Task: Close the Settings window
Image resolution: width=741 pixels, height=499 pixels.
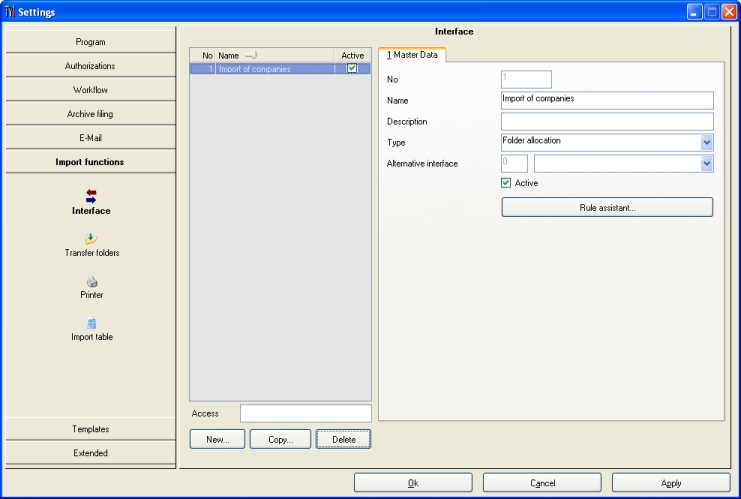Action: 729,12
